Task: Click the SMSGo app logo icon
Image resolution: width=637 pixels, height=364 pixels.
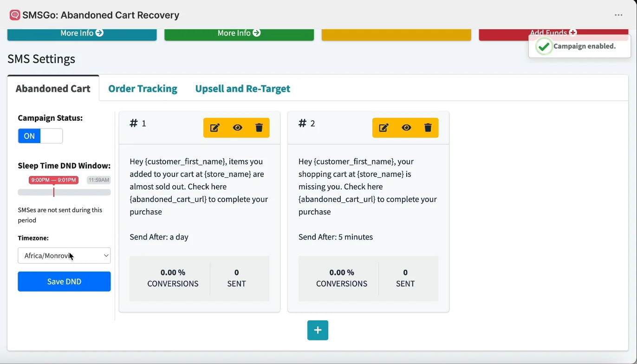Action: (15, 15)
